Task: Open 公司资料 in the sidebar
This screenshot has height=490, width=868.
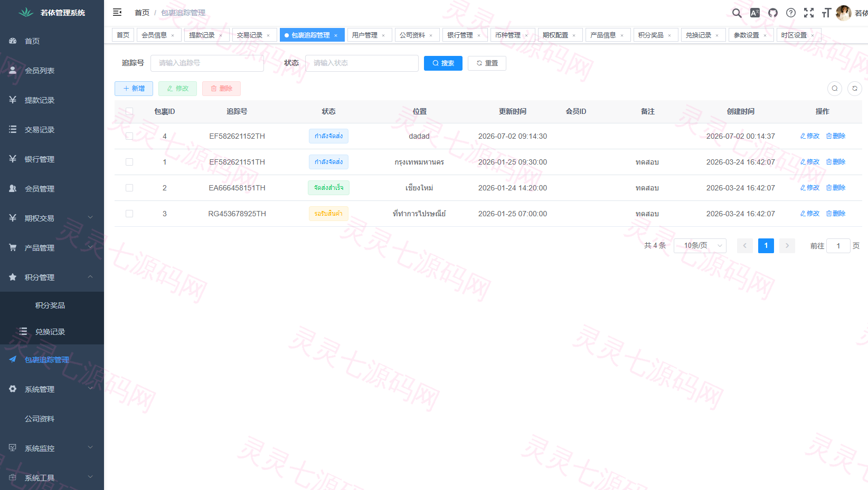Action: click(52, 419)
